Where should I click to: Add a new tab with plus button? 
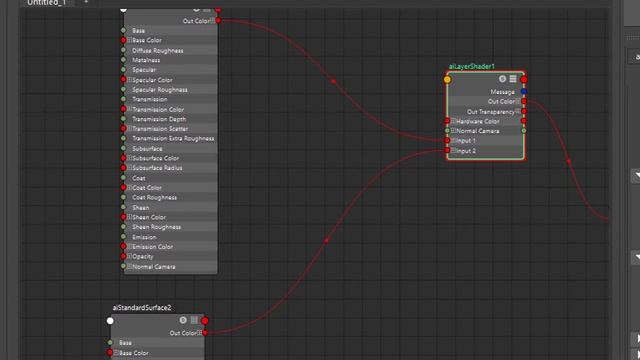tap(86, 2)
